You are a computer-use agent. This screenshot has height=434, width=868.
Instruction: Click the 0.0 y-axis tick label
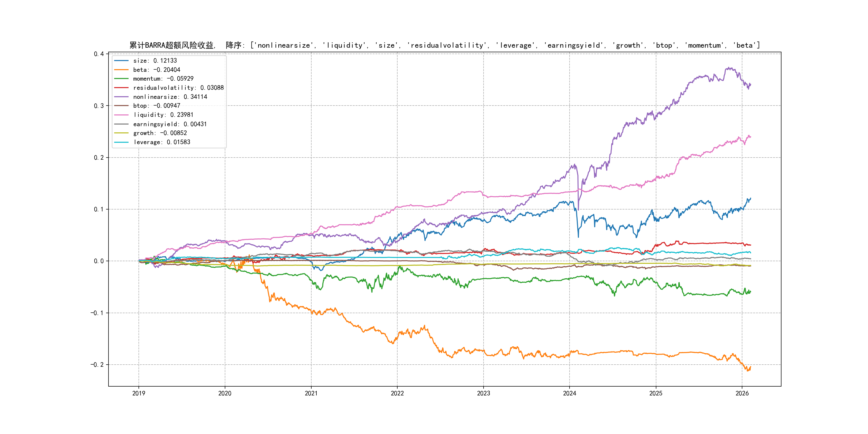[99, 261]
